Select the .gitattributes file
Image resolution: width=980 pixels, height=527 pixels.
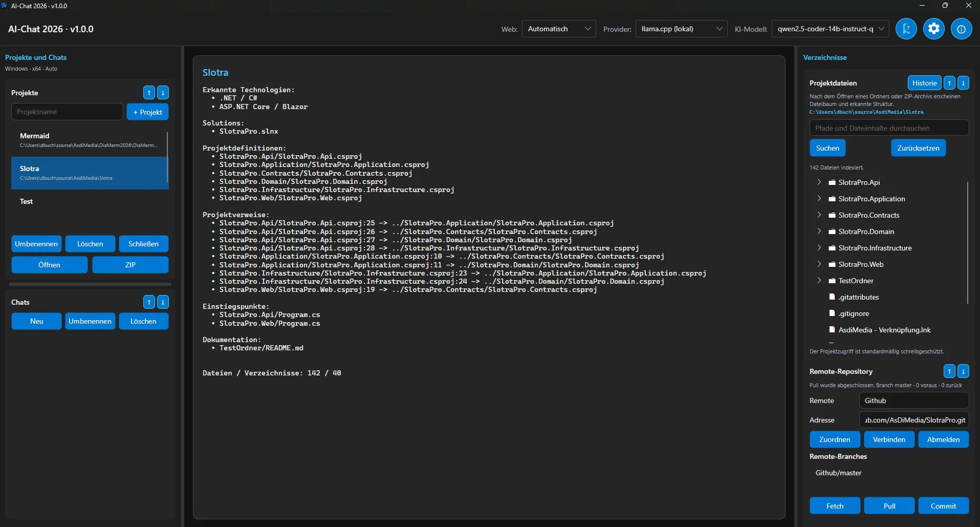pos(858,297)
